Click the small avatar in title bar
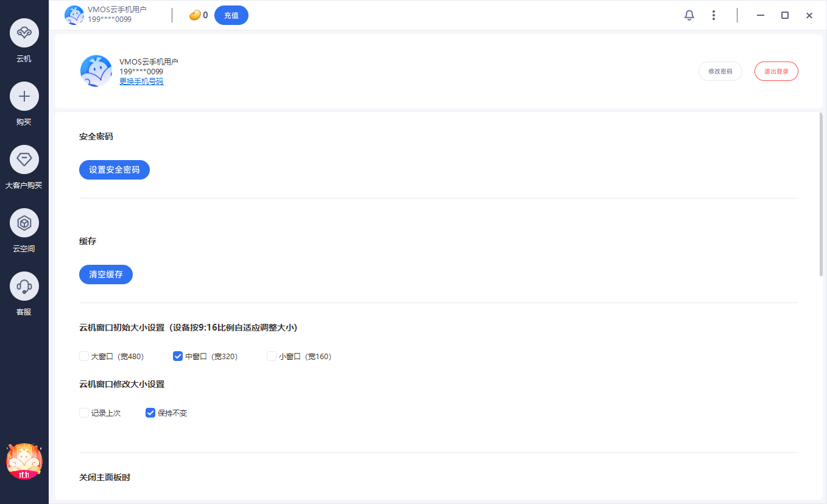This screenshot has height=504, width=827. (74, 15)
